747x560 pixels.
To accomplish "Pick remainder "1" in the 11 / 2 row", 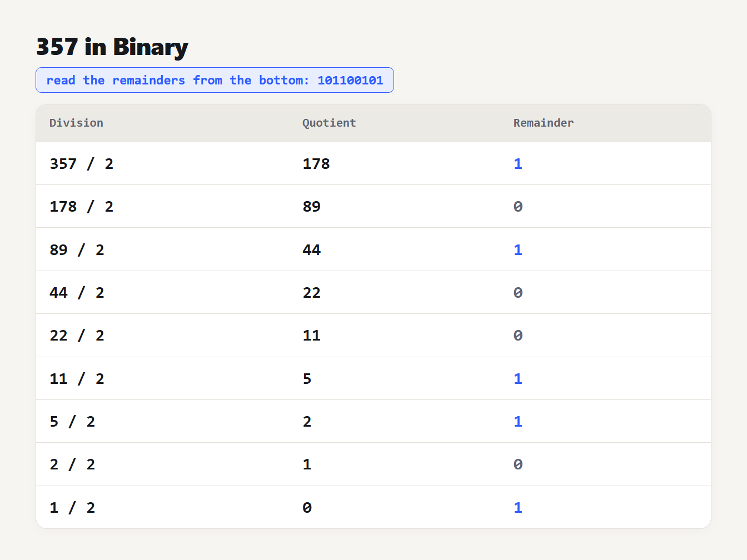I will tap(518, 379).
